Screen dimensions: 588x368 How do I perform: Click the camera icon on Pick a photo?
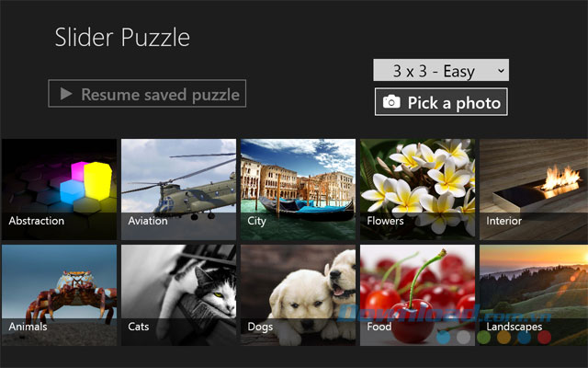tap(391, 102)
